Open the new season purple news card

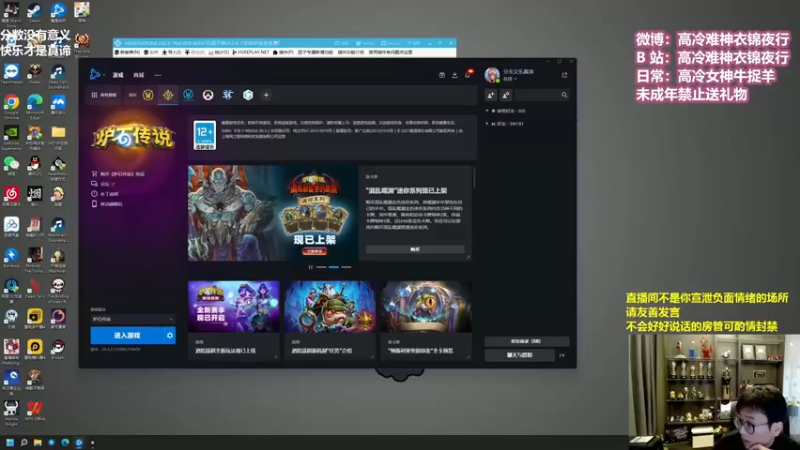click(x=234, y=320)
